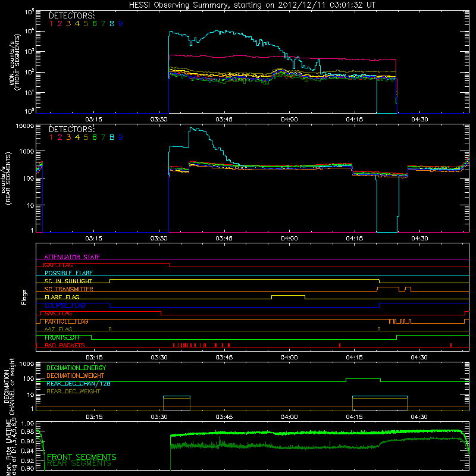Click the SC_TRANSMITTER flag label
476x476 pixels.
68,289
